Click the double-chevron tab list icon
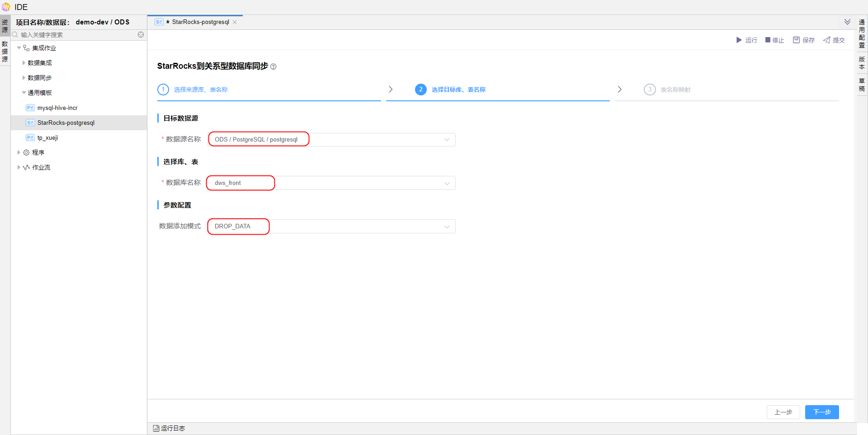This screenshot has width=868, height=435. coord(847,22)
